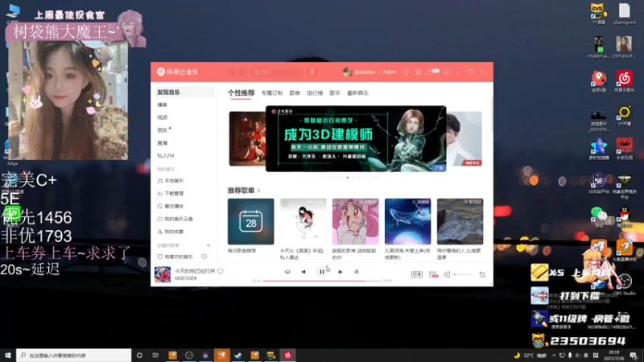Go forward with the navigation forward arrow
Image resolution: width=644 pixels, height=362 pixels.
[243, 72]
